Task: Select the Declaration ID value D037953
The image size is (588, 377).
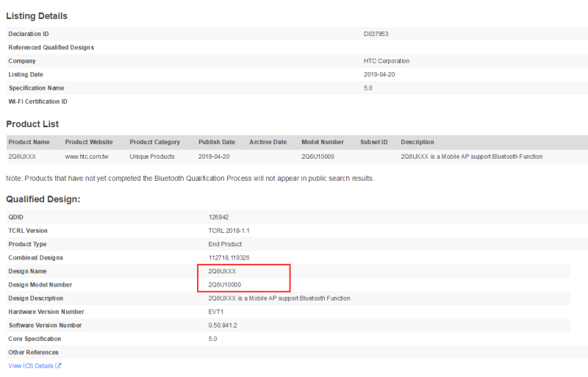Action: 376,34
